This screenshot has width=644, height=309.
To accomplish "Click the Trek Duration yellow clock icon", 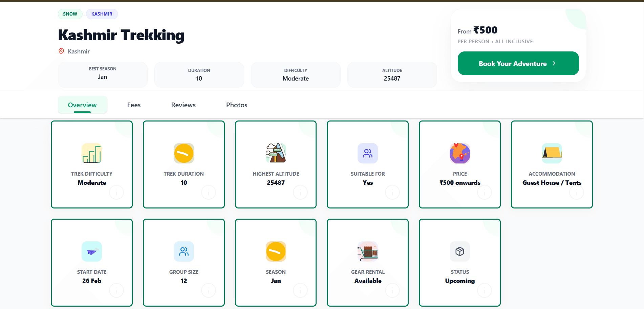I will click(x=184, y=153).
